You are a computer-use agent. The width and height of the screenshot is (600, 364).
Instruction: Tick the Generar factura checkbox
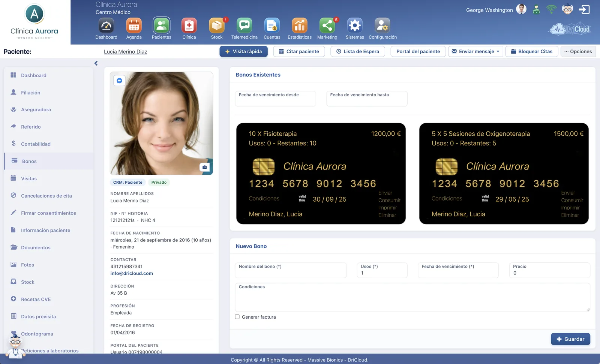[237, 317]
